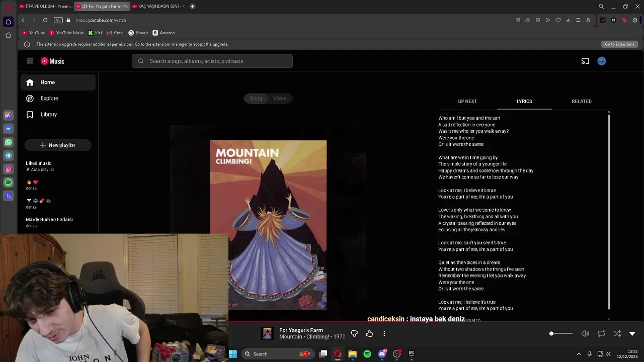Reload the page with the refresh icon

(45, 20)
